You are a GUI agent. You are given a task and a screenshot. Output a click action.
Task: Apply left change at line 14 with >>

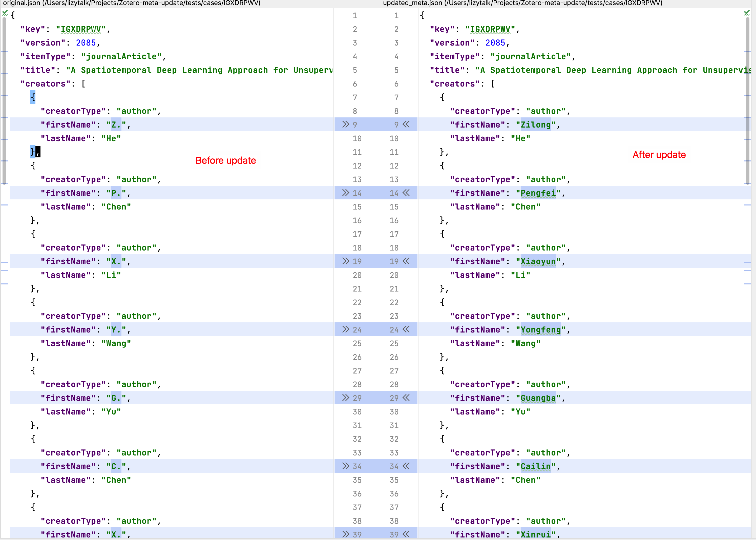click(346, 193)
